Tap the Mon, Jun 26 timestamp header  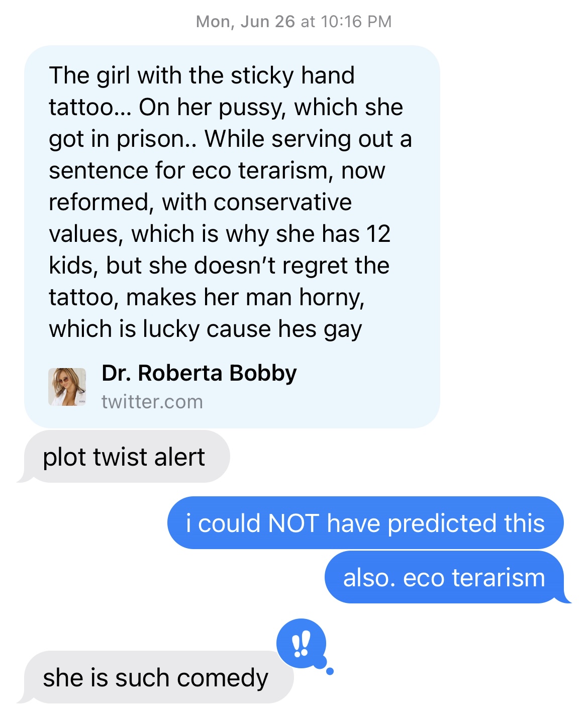tap(293, 22)
